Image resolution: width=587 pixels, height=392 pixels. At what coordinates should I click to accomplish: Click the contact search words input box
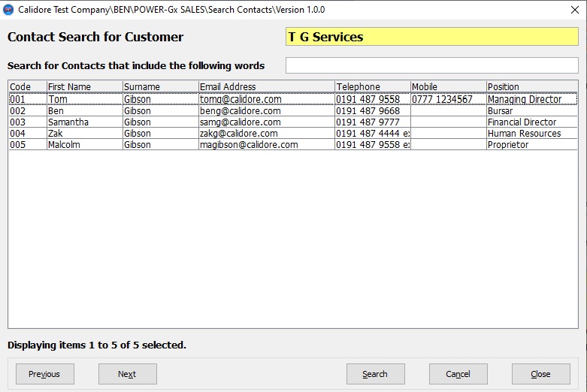click(431, 65)
